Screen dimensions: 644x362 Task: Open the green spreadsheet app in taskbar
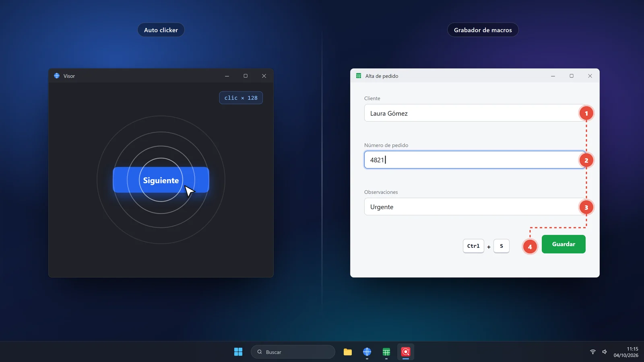(386, 352)
